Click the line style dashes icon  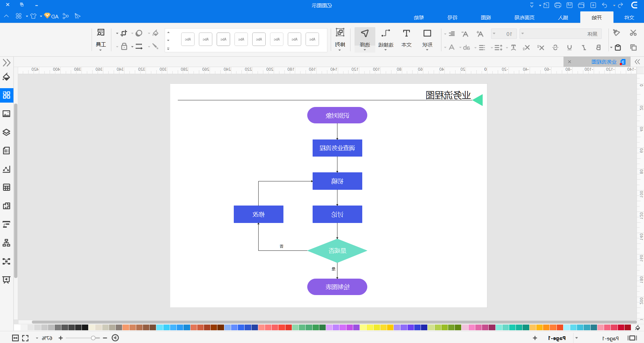coord(139,47)
